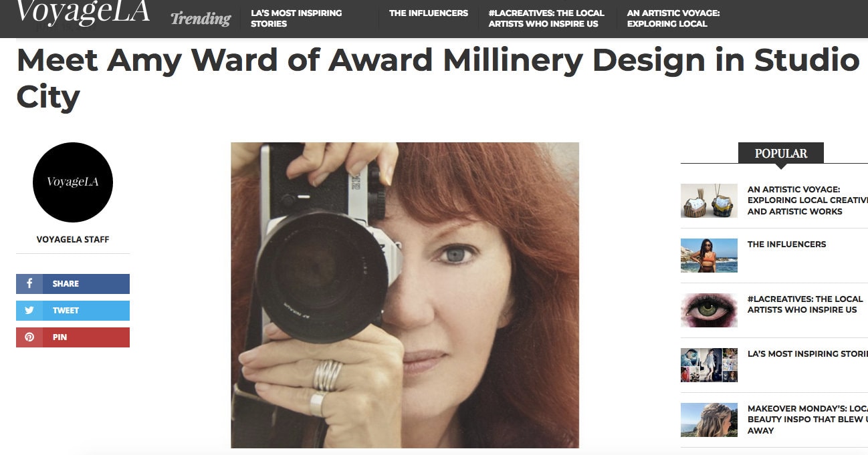Viewport: 868px width, 455px height.
Task: Click the VoyageLA site logo
Action: (83, 13)
